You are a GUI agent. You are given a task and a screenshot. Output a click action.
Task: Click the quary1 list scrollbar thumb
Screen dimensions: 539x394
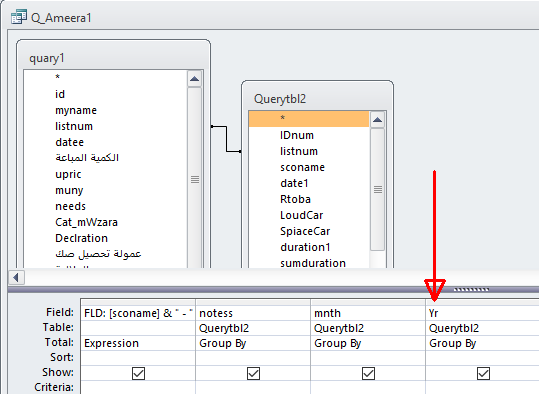[x=195, y=179]
